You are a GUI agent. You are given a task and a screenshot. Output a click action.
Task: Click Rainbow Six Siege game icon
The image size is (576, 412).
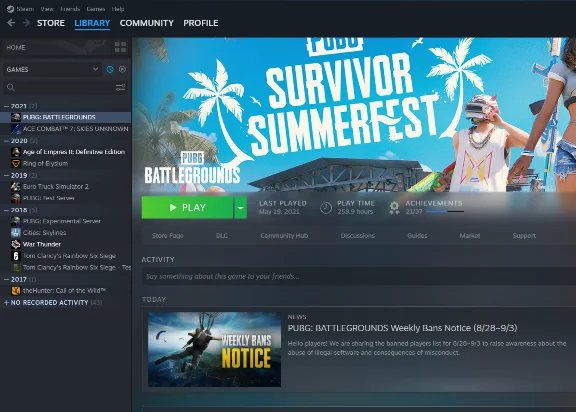pyautogui.click(x=16, y=256)
